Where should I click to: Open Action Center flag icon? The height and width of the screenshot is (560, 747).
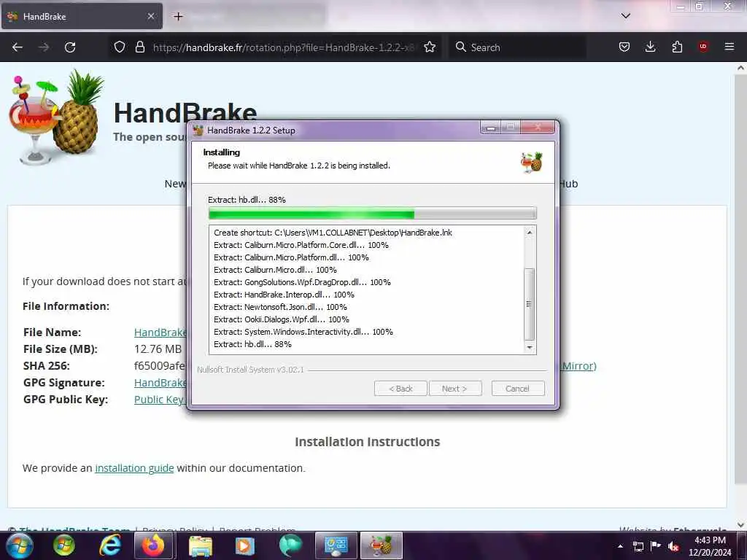(x=656, y=545)
